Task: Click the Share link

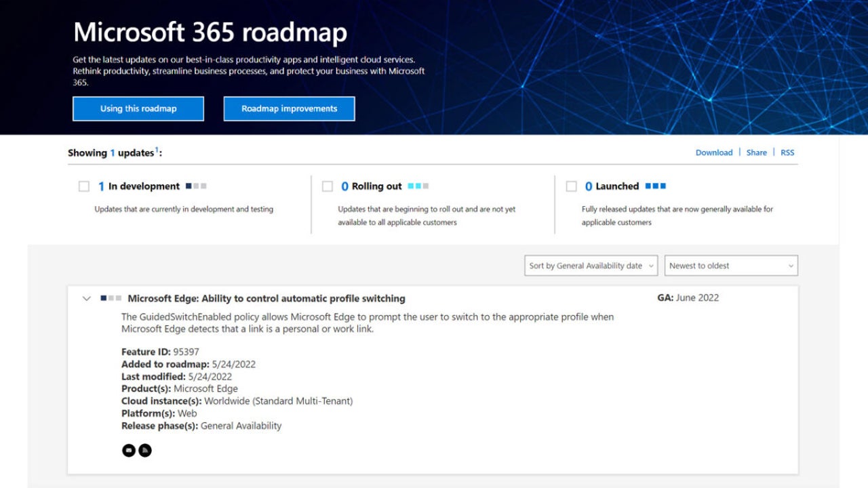Action: tap(756, 152)
